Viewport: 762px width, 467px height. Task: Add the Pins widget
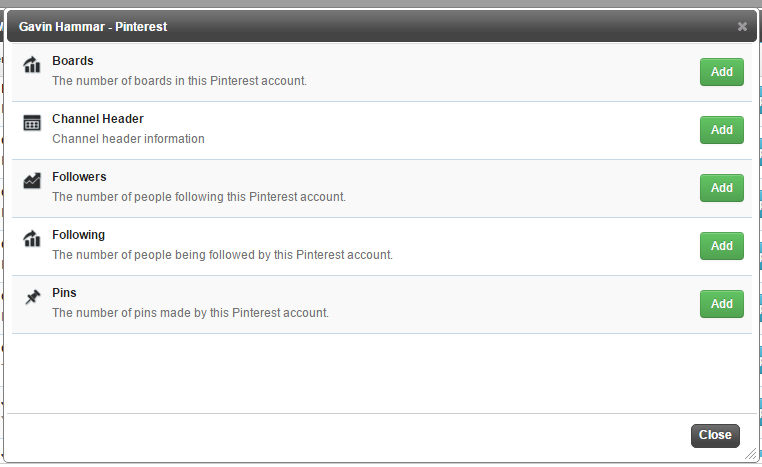point(722,304)
